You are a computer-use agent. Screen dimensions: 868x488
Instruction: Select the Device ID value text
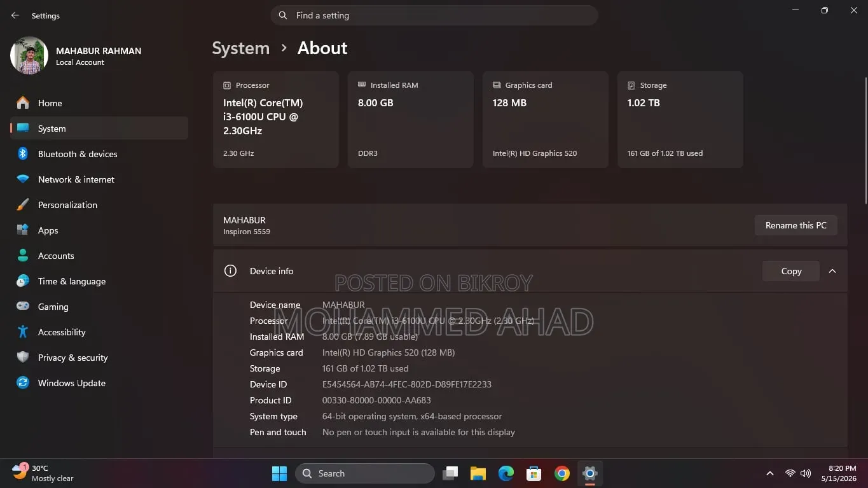[x=407, y=384]
